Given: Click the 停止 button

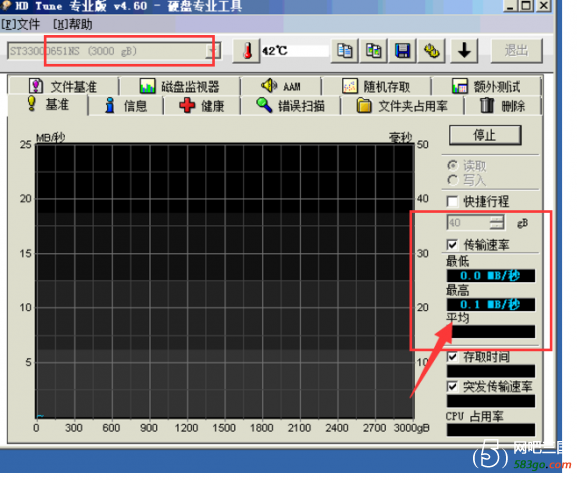Looking at the screenshot, I should click(x=485, y=135).
